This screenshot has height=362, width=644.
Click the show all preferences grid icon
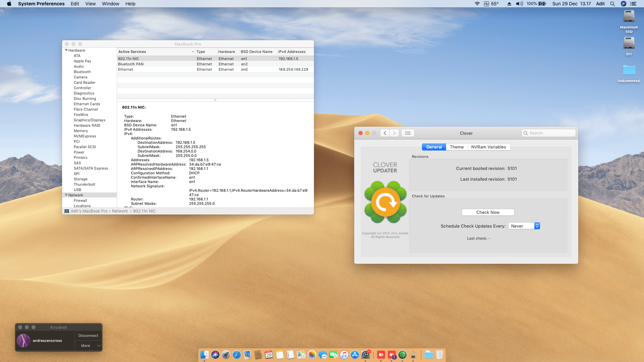pyautogui.click(x=408, y=133)
